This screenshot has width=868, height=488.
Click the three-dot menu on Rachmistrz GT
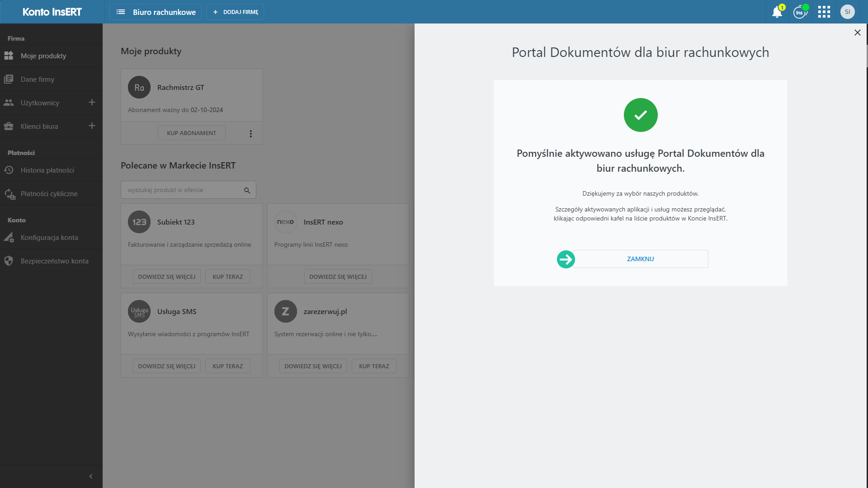point(250,134)
